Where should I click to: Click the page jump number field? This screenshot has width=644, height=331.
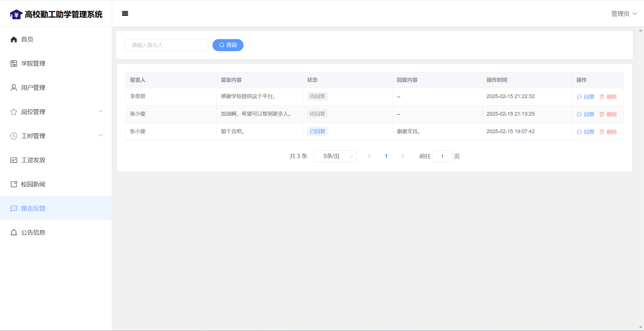442,156
